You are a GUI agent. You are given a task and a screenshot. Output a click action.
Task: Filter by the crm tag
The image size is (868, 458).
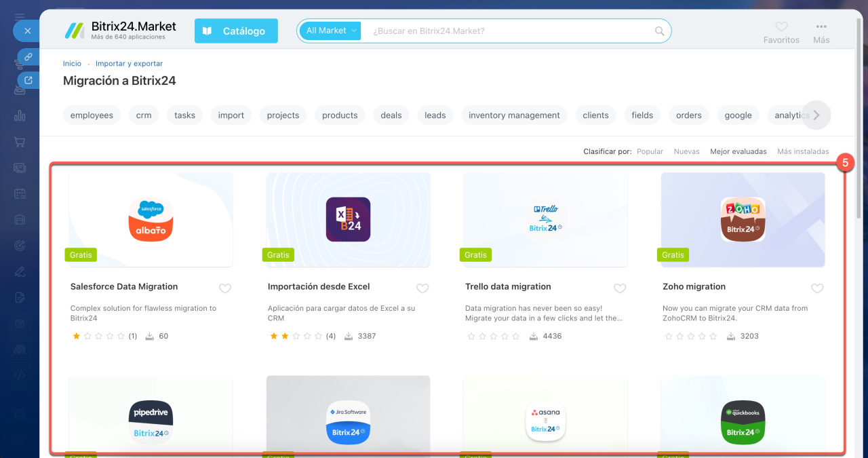[x=144, y=115]
